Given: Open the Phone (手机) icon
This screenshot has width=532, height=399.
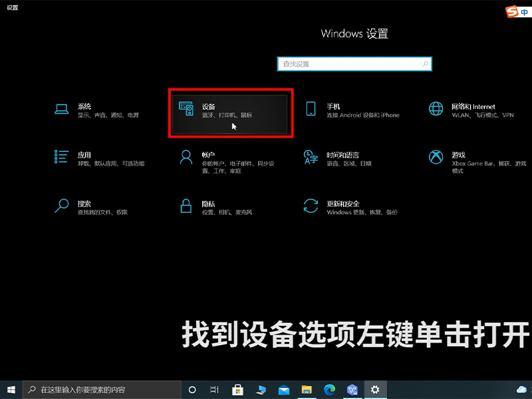Looking at the screenshot, I should tap(311, 108).
